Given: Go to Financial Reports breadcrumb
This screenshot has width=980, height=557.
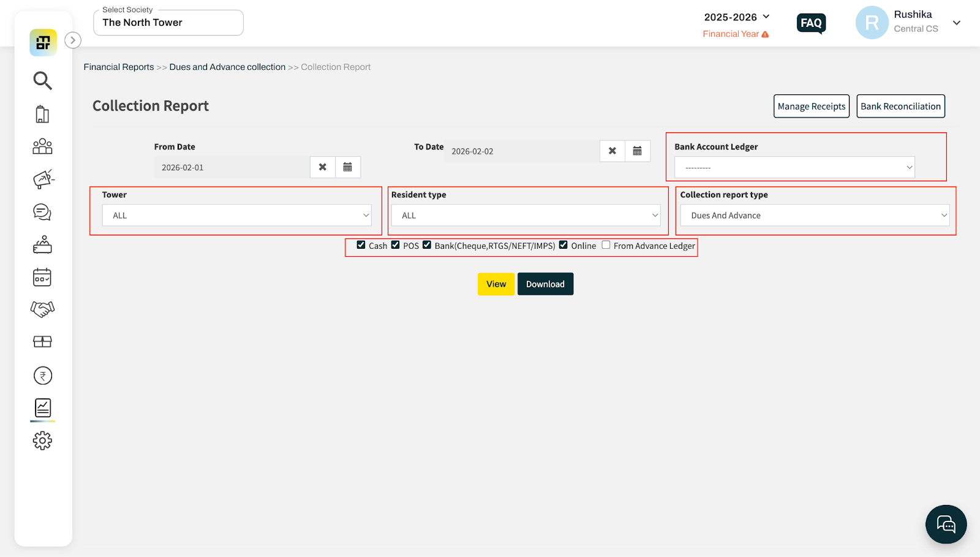Looking at the screenshot, I should 119,67.
